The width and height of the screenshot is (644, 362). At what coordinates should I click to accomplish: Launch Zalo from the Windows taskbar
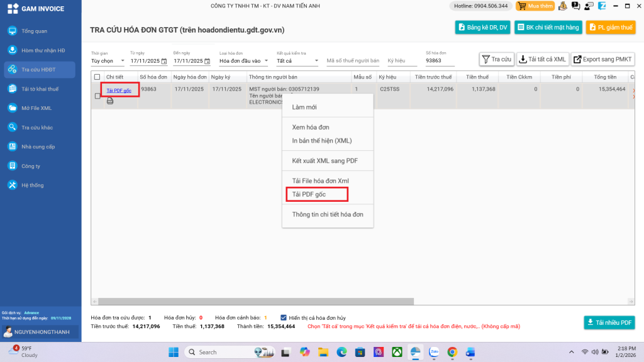point(433,352)
